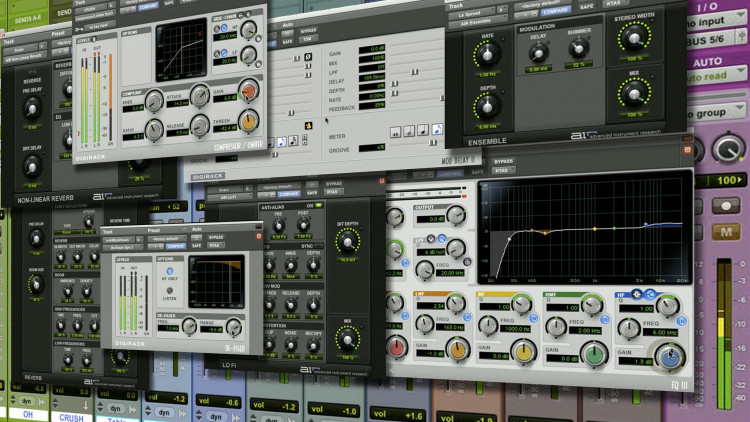Click the De-Esser Range knob
Image resolution: width=750 pixels, height=422 pixels.
click(234, 328)
